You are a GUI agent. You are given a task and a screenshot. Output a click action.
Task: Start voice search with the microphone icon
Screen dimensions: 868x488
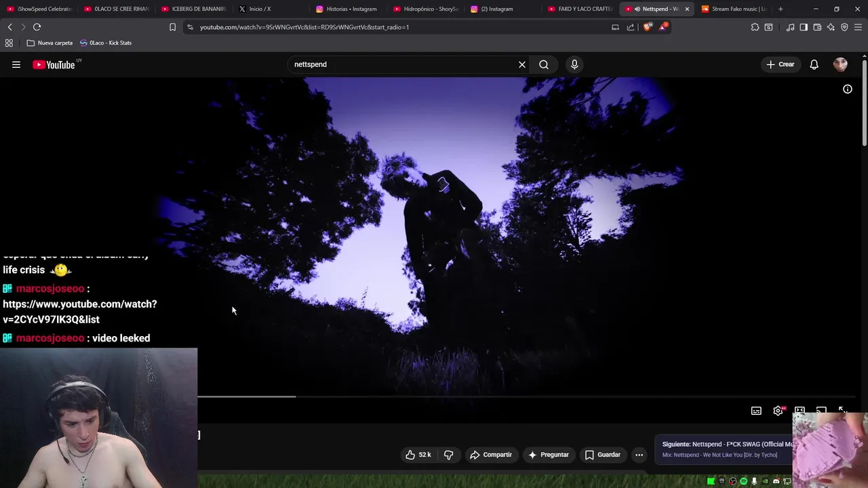[x=574, y=64]
